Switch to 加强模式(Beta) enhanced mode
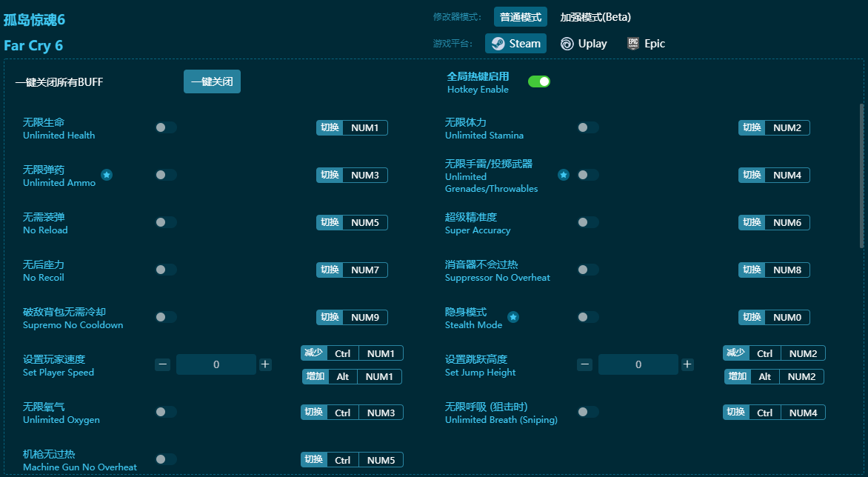The image size is (868, 477). (595, 17)
